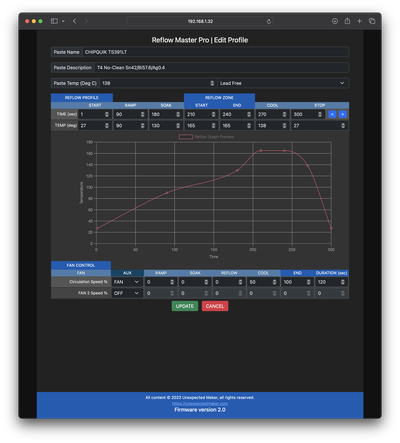This screenshot has width=400, height=443.
Task: Toggle the Safari sidebar icon
Action: coord(54,21)
